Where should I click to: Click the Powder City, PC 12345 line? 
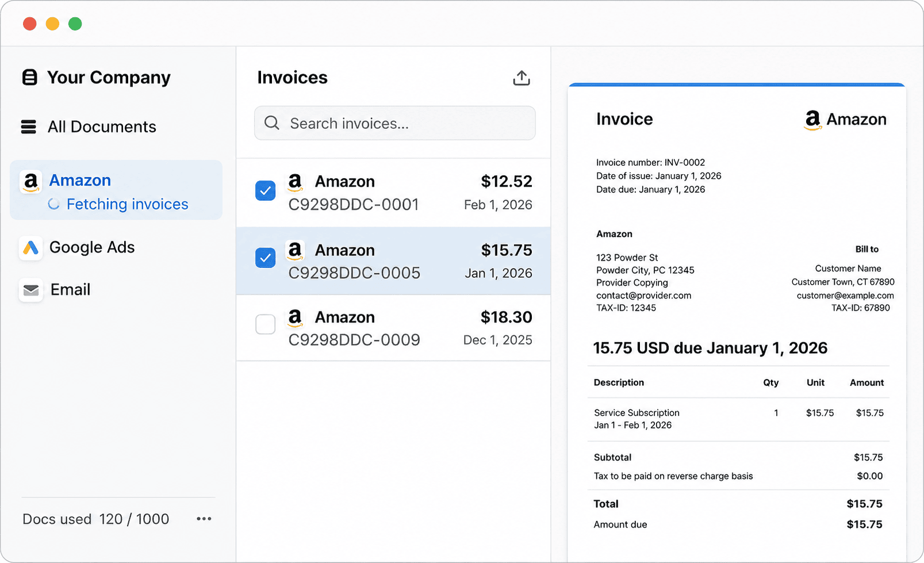[645, 270]
